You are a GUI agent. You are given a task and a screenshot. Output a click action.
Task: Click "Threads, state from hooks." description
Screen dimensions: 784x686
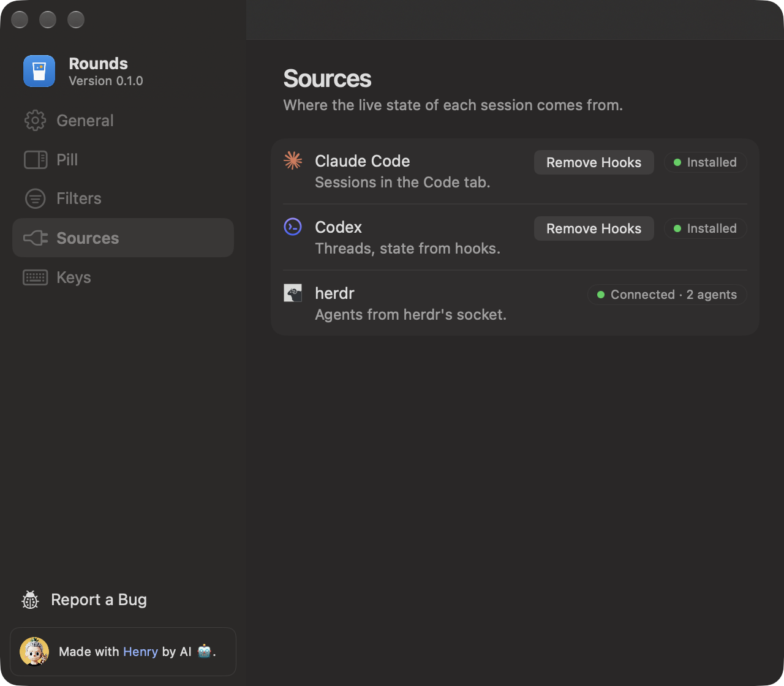(407, 249)
